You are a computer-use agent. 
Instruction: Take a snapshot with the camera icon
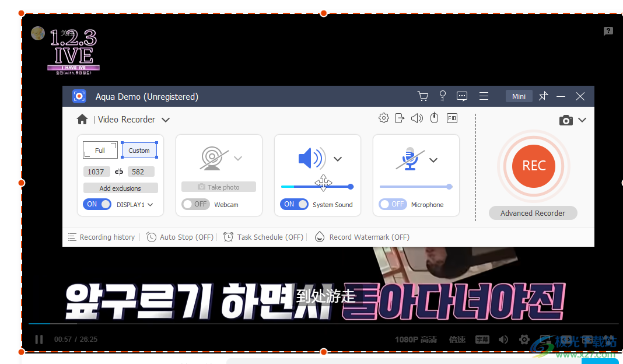coord(566,120)
